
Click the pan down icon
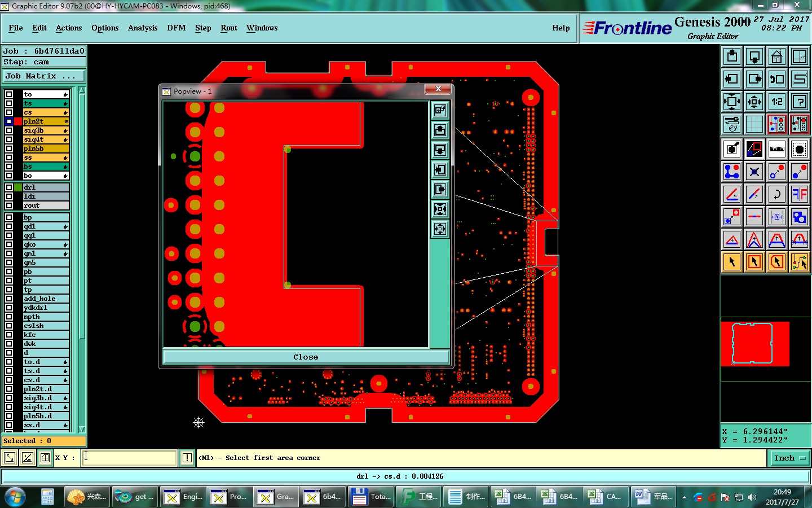coord(754,56)
